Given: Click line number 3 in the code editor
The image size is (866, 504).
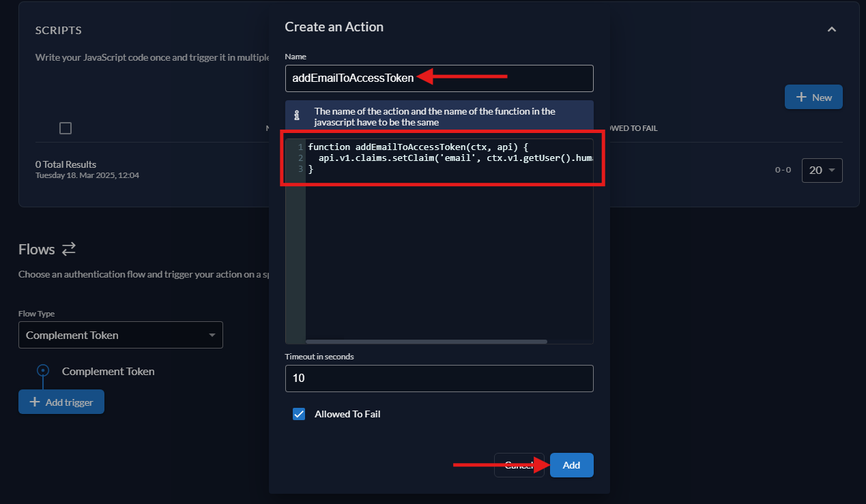Looking at the screenshot, I should point(300,168).
